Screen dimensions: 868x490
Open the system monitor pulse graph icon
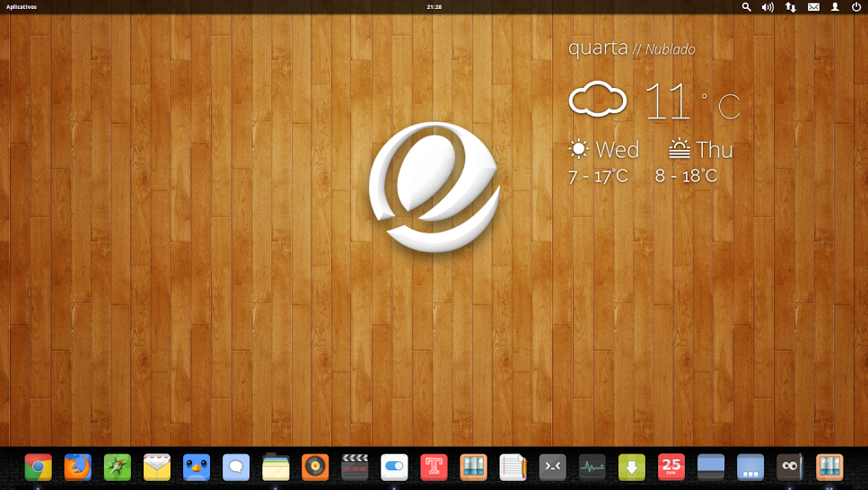[x=592, y=467]
